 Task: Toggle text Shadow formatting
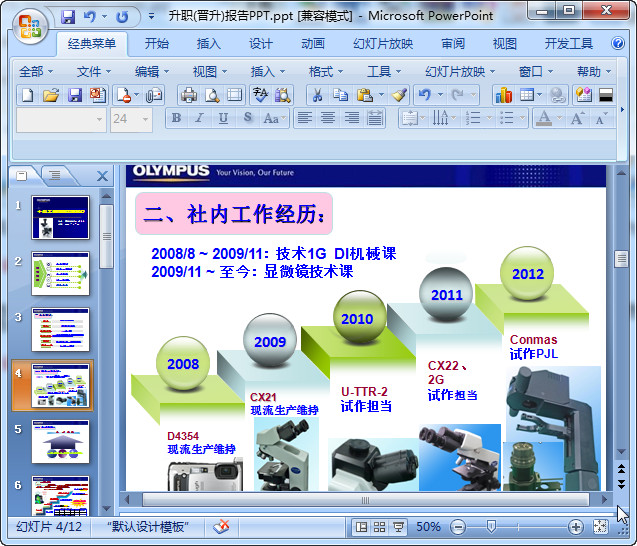pos(247,118)
